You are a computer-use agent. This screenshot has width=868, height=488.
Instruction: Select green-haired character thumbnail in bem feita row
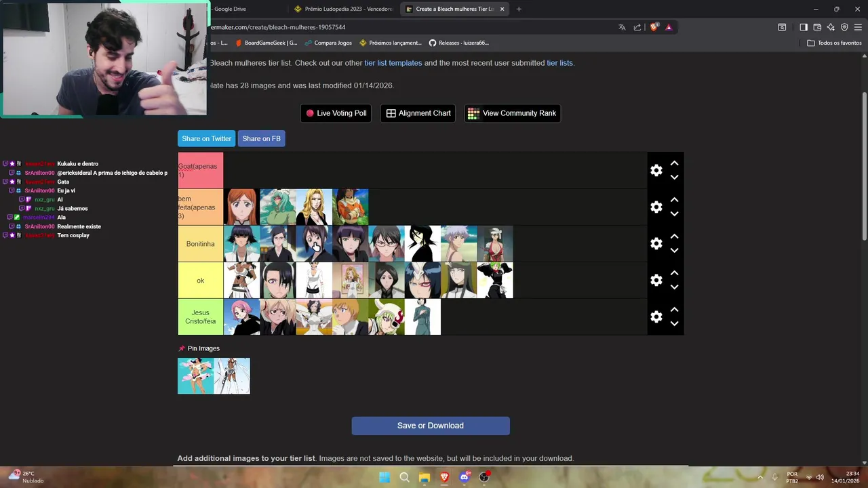(278, 207)
